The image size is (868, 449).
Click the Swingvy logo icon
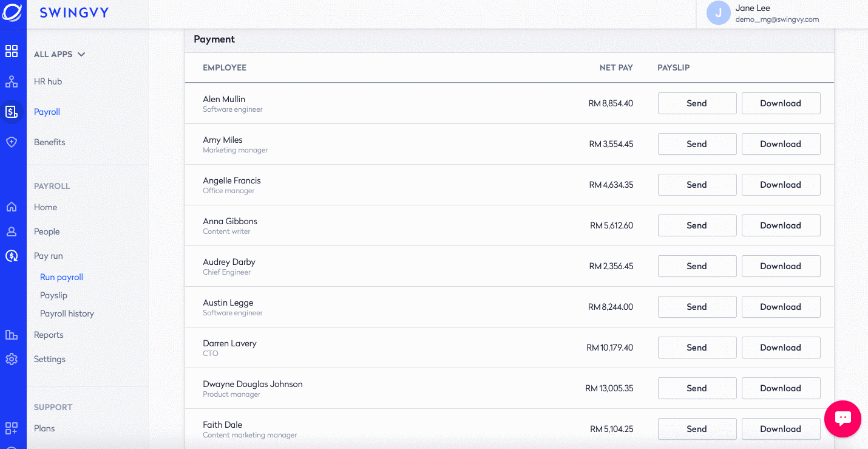point(12,12)
